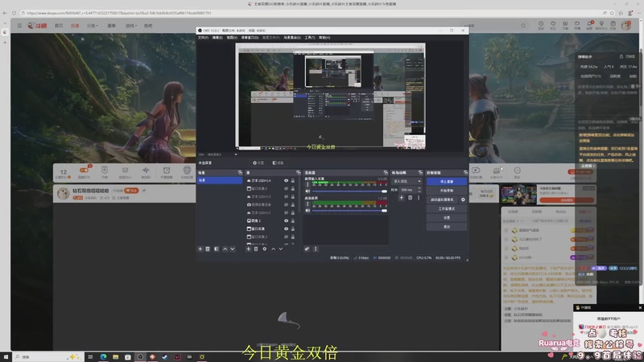Pop out the scenes dock panel
This screenshot has height=362, width=644.
click(x=240, y=173)
